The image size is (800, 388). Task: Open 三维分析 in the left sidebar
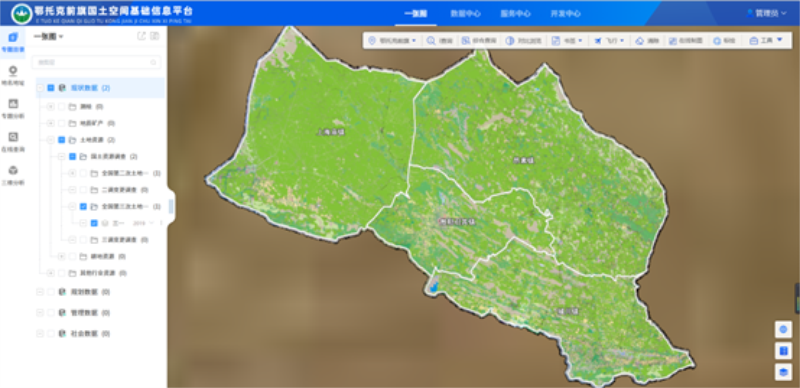[x=13, y=175]
